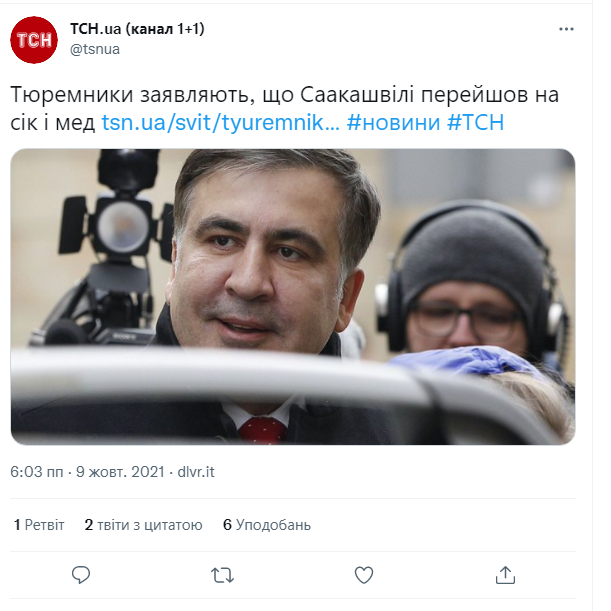Click the #новини hashtag
611x611 pixels.
(393, 122)
